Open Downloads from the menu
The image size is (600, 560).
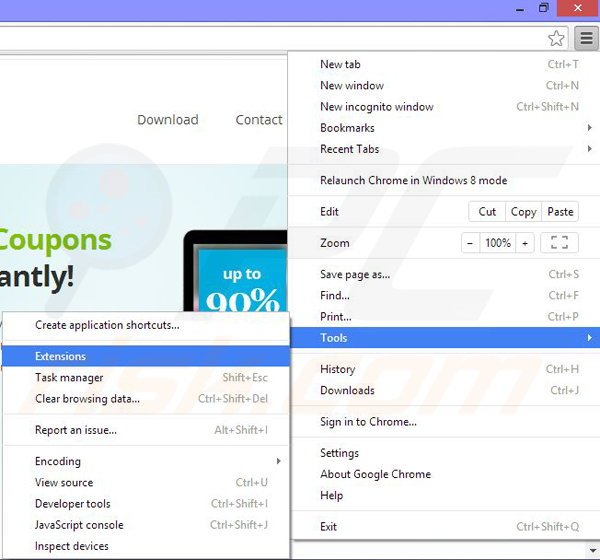pos(445,390)
